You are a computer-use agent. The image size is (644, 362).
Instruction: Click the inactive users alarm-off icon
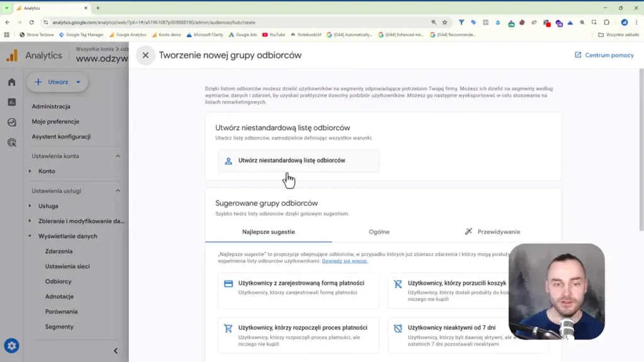click(397, 328)
